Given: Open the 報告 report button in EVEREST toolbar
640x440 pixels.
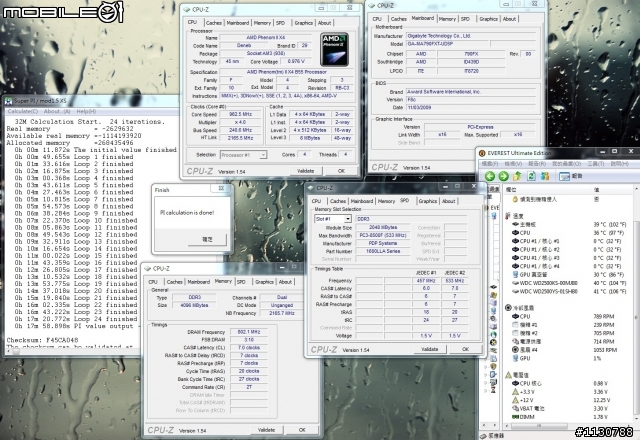Looking at the screenshot, I should 571,176.
